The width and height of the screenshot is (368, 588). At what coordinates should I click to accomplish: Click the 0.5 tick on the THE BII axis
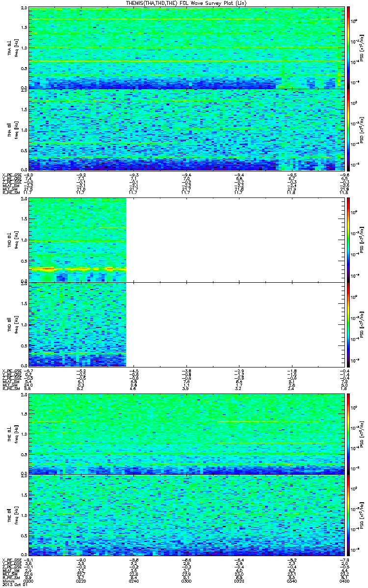[x=24, y=536]
